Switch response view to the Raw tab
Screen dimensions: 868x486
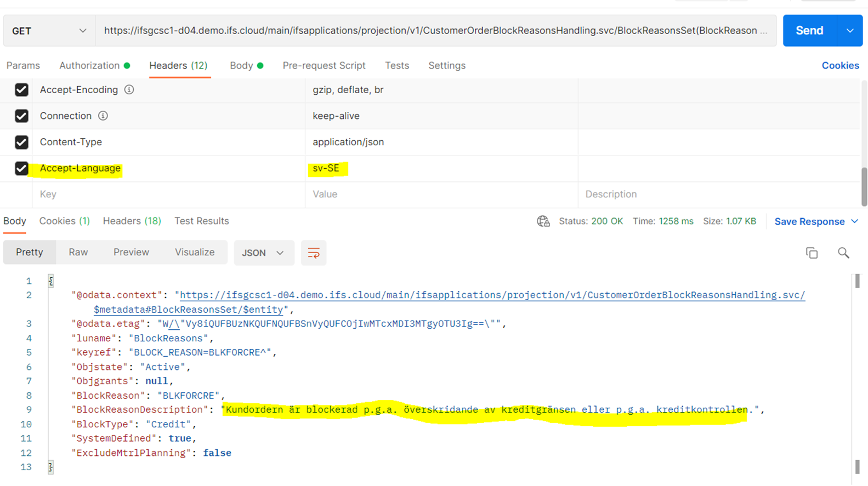(x=78, y=252)
